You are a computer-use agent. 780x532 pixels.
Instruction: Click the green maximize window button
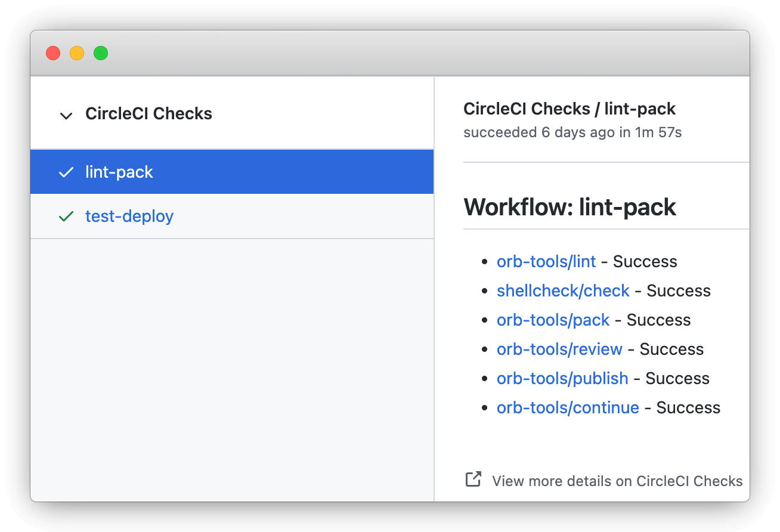101,53
